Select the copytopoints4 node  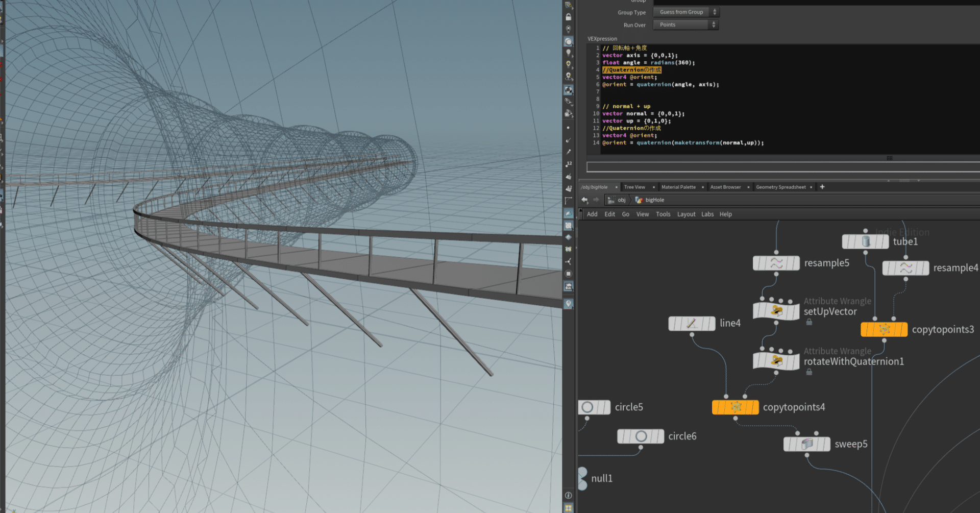[736, 407]
